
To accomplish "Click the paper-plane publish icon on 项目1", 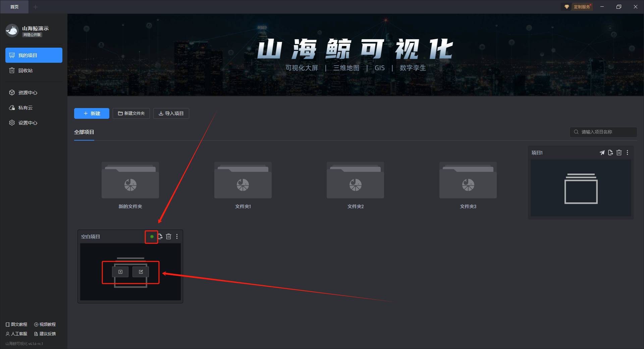I will 602,153.
